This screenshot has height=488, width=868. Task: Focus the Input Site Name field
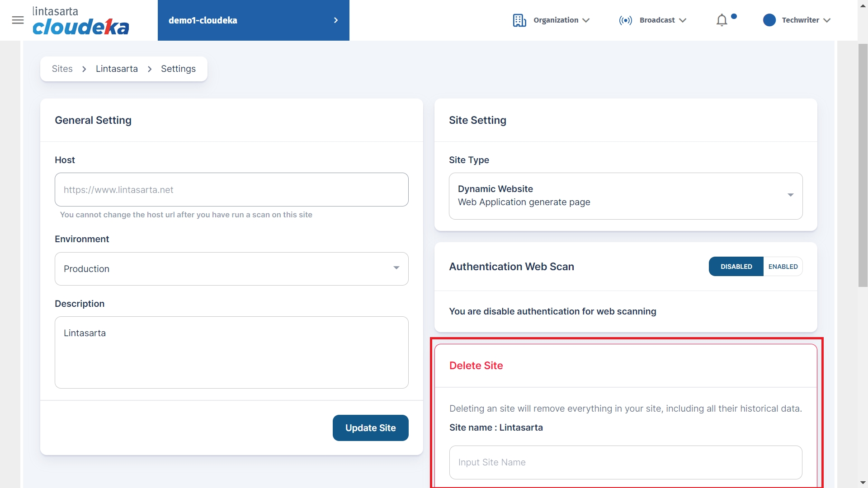(x=625, y=462)
